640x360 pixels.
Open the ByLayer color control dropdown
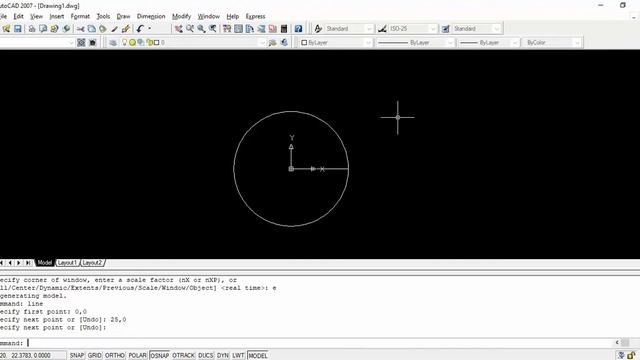(x=336, y=42)
